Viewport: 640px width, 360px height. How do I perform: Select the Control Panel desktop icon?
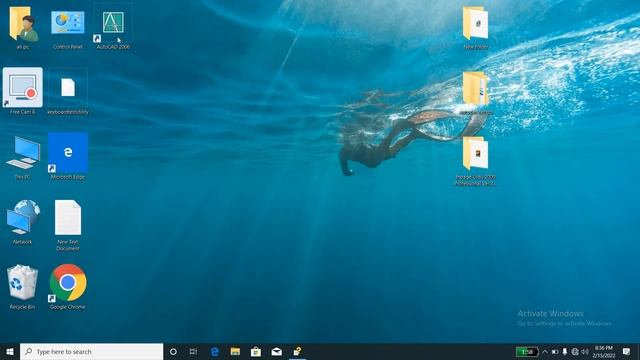click(68, 28)
